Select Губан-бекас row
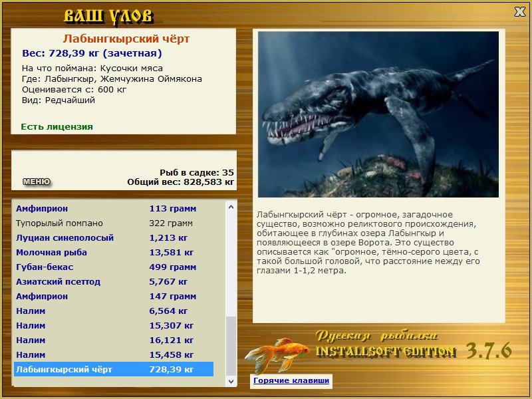The height and width of the screenshot is (399, 532). [x=114, y=267]
